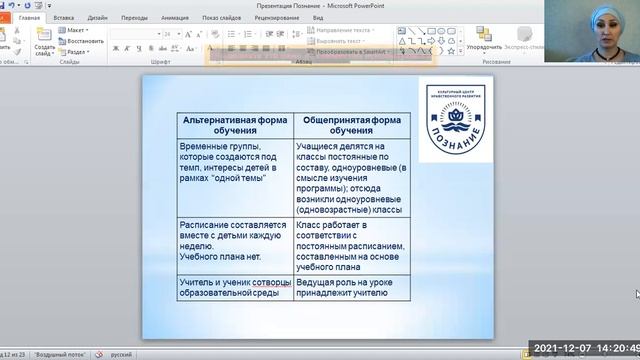Screen dimensions: 640x360
Task: Click cell starting Временные группы
Action: 235,178
